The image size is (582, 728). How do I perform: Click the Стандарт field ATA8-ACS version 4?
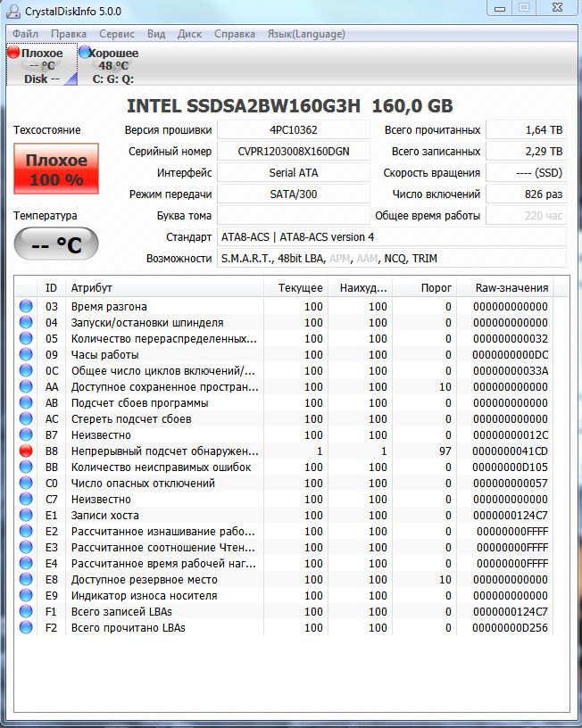392,236
